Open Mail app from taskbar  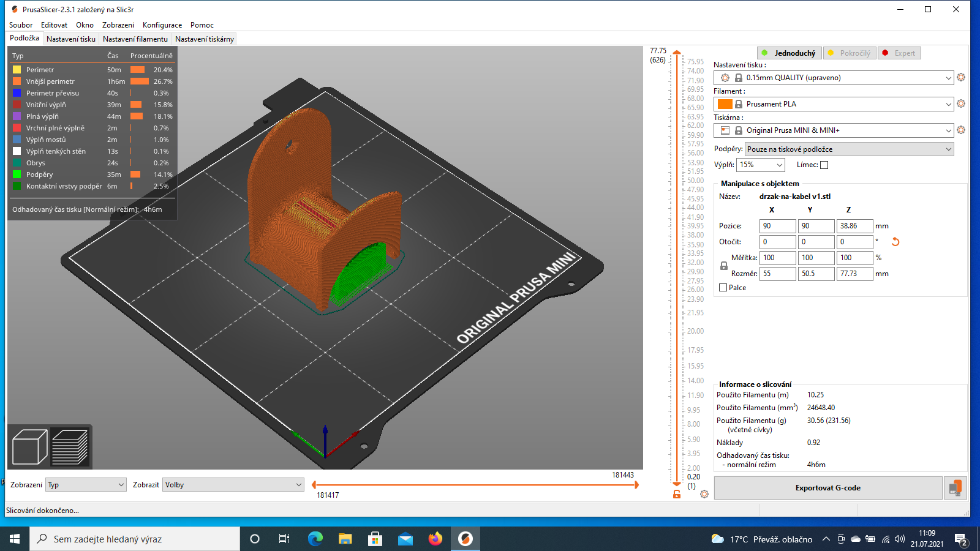pyautogui.click(x=405, y=539)
